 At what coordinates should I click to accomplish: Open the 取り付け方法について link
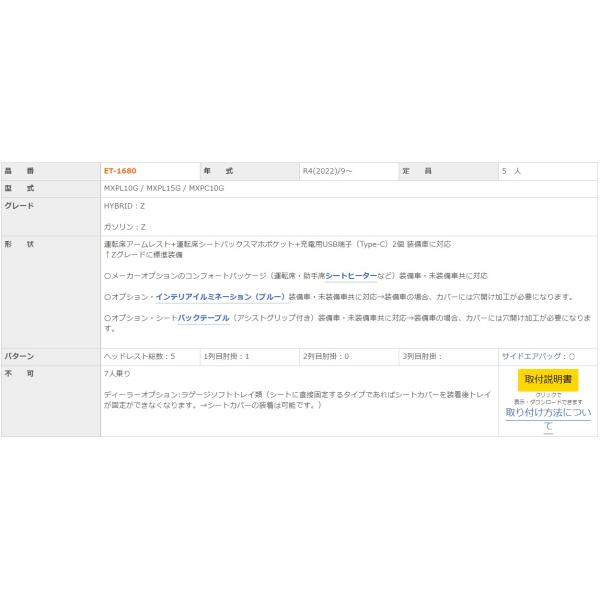coord(548,419)
